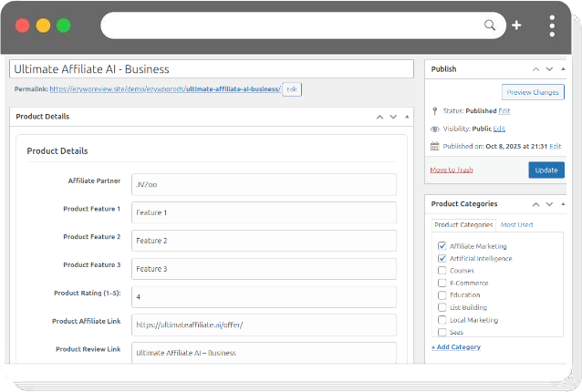Move Product Details panel up
Image resolution: width=582 pixels, height=392 pixels.
point(379,117)
